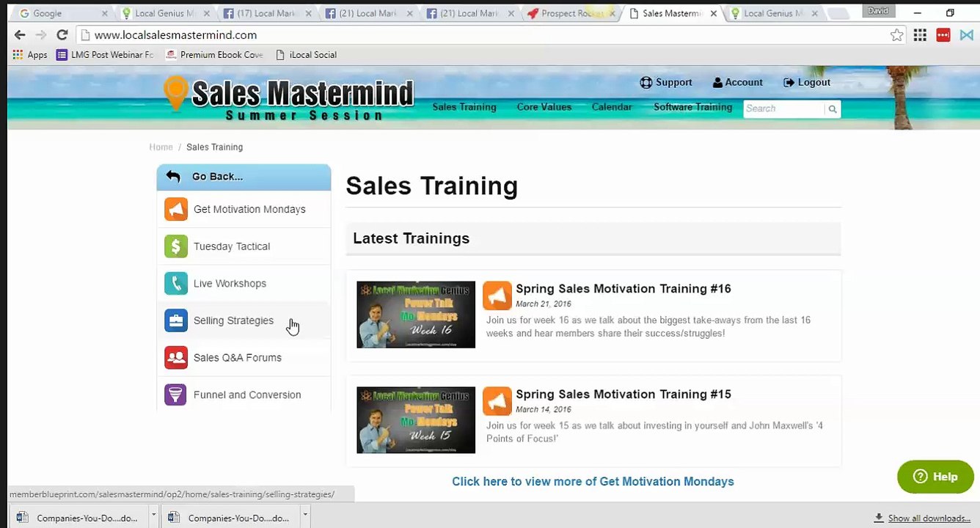Viewport: 980px width, 528px height.
Task: Click the browser forward arrow
Action: click(x=41, y=34)
